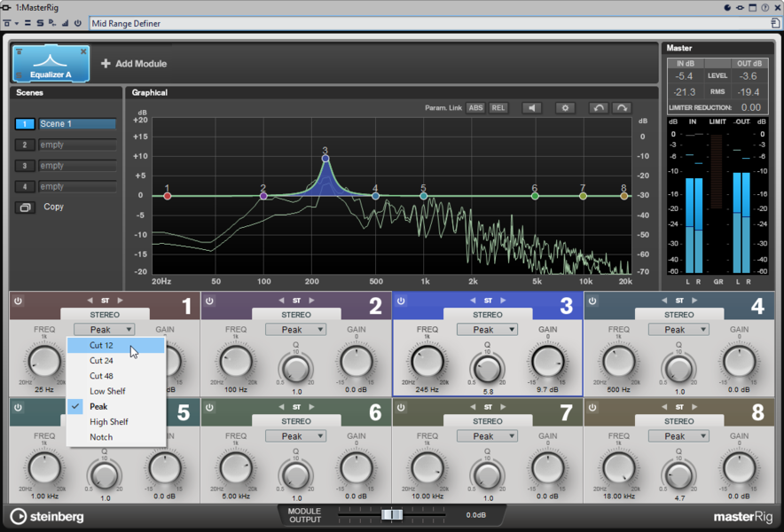Click band 1 Peak type dropdown
This screenshot has width=784, height=532.
tap(105, 330)
